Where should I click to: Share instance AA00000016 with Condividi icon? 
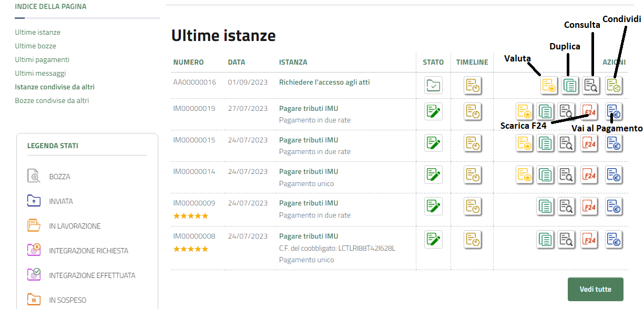[x=614, y=85]
